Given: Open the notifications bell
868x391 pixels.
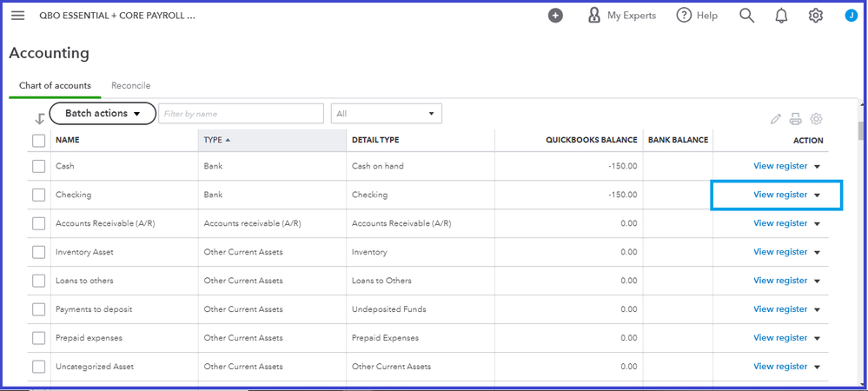Looking at the screenshot, I should (781, 16).
